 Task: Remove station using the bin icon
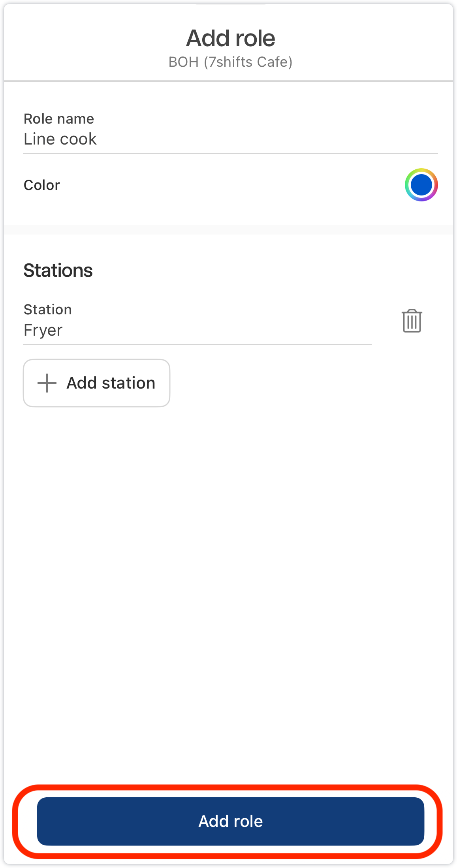pyautogui.click(x=412, y=321)
